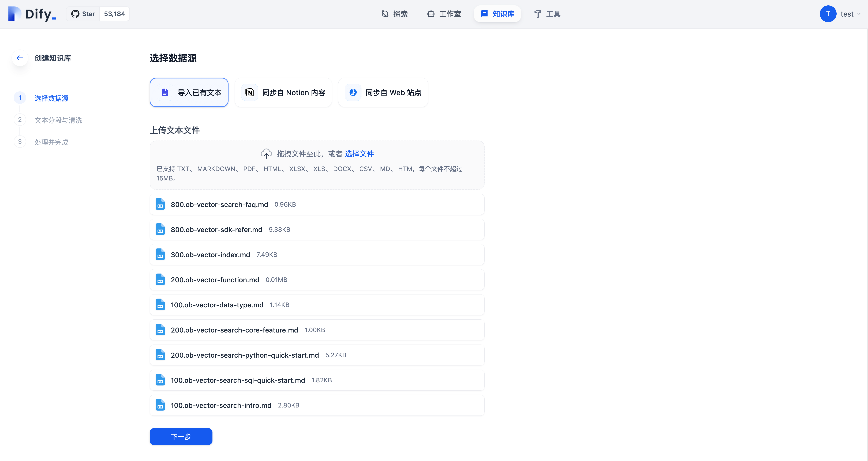
Task: Click markdown icon of 200.ob-vector-search-python-quick-start.md
Action: 160,355
